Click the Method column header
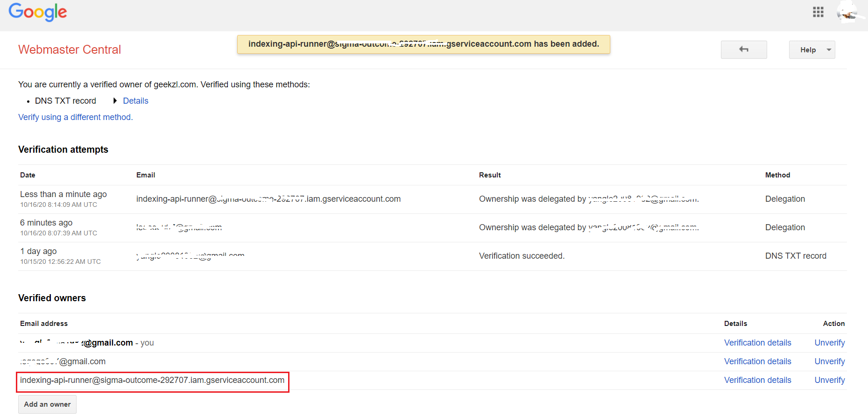This screenshot has height=417, width=868. tap(777, 175)
